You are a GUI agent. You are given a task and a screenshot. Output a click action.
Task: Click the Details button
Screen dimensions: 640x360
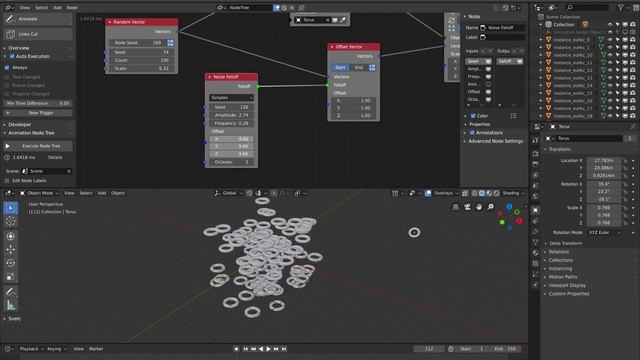click(55, 157)
